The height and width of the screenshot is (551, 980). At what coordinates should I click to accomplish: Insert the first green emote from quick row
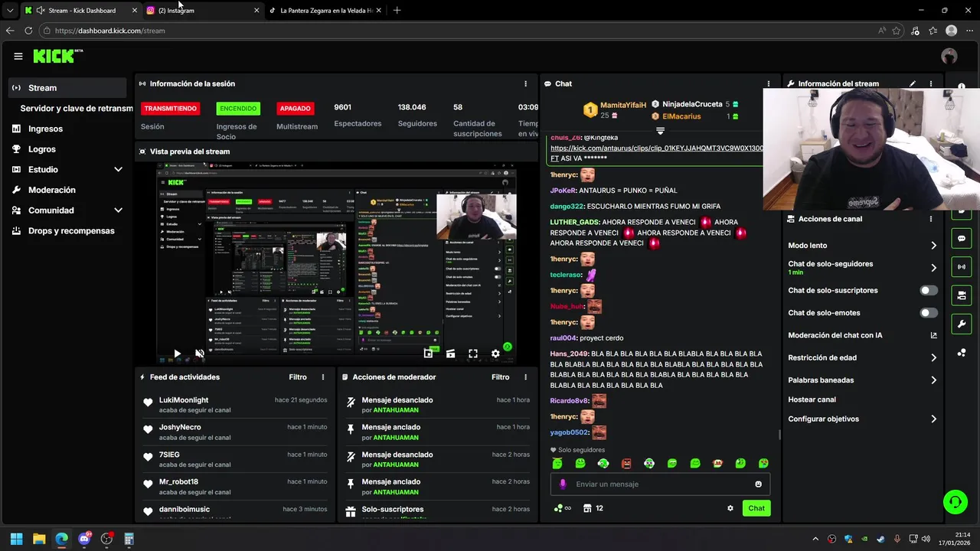[557, 463]
